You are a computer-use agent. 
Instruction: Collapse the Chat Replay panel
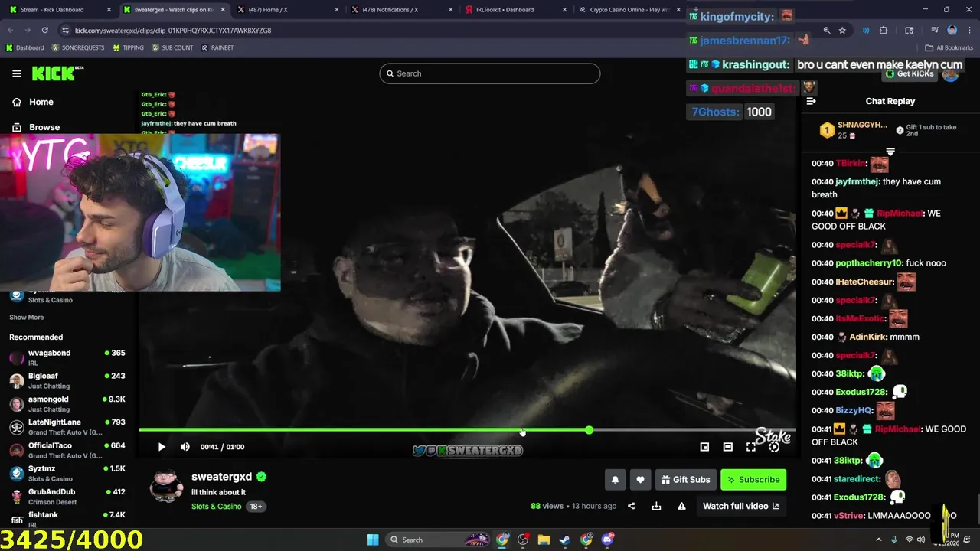pyautogui.click(x=811, y=101)
